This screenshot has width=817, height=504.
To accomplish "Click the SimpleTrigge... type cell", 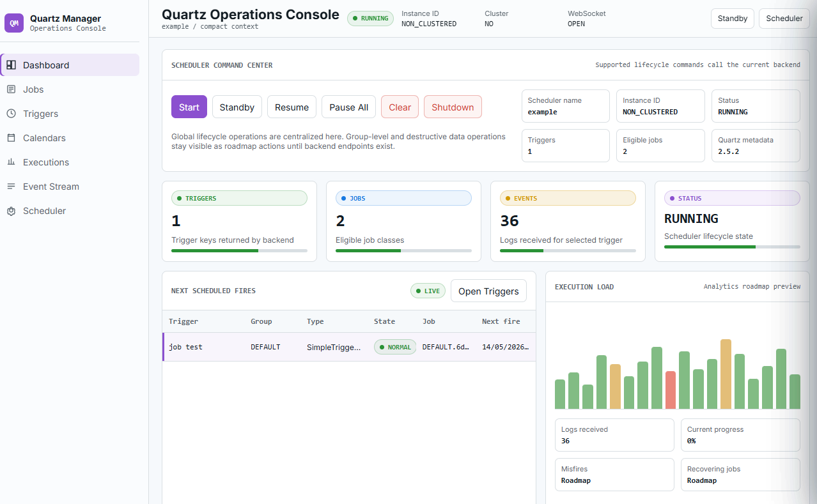I will [x=334, y=347].
